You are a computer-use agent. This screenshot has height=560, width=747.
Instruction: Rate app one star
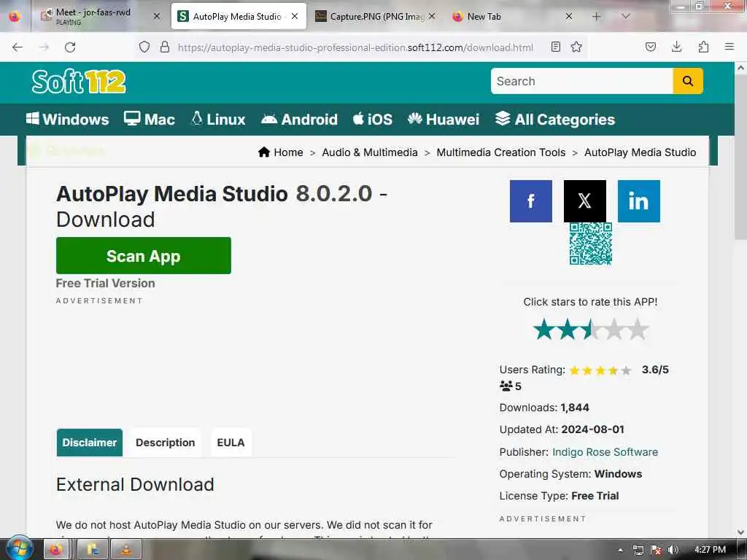[543, 330]
